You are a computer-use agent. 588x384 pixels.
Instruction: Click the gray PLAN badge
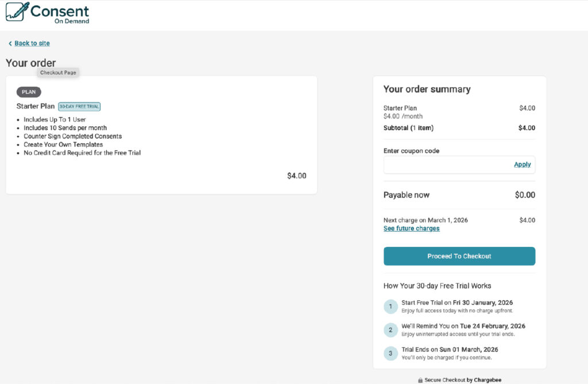point(29,92)
